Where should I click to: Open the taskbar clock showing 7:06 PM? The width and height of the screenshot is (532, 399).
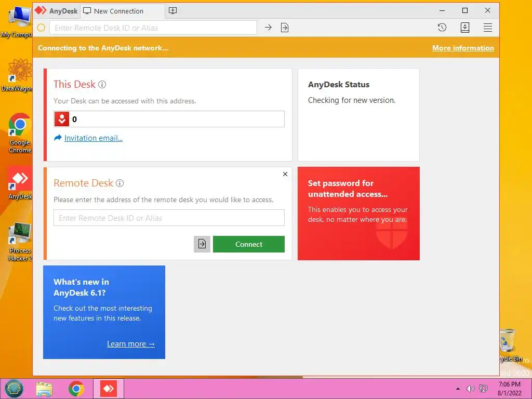(x=509, y=389)
